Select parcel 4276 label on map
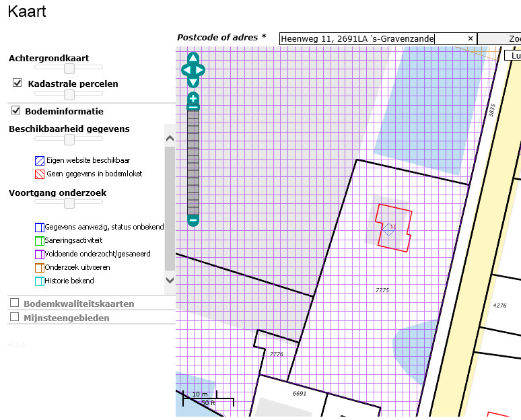The height and width of the screenshot is (420, 521). coord(499,306)
